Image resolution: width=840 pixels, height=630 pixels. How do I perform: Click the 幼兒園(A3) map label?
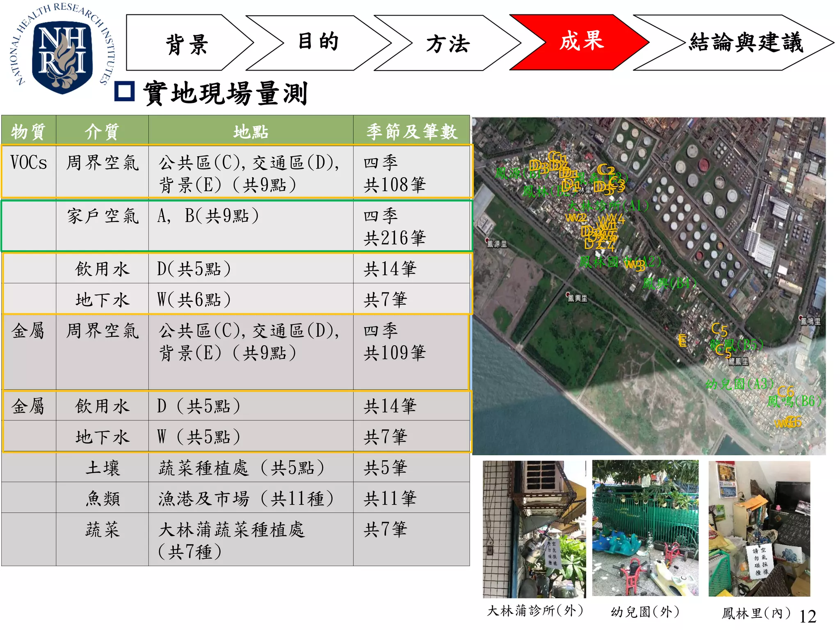click(x=740, y=384)
